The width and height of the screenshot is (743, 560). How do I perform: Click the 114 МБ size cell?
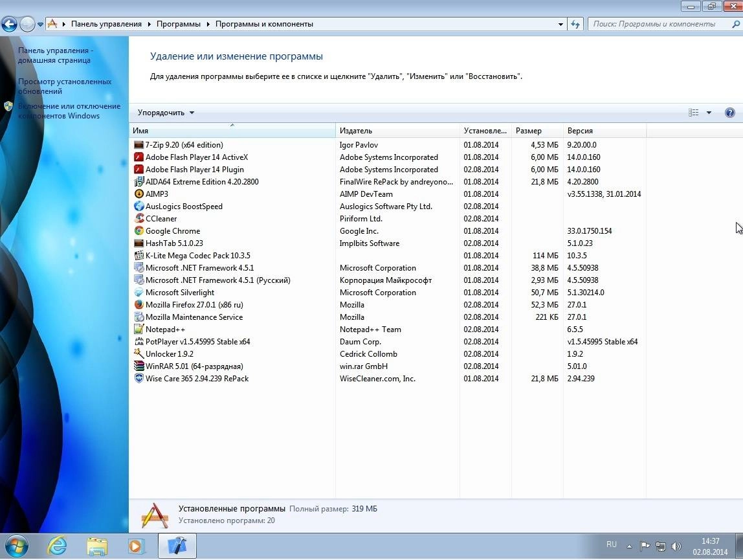click(546, 256)
